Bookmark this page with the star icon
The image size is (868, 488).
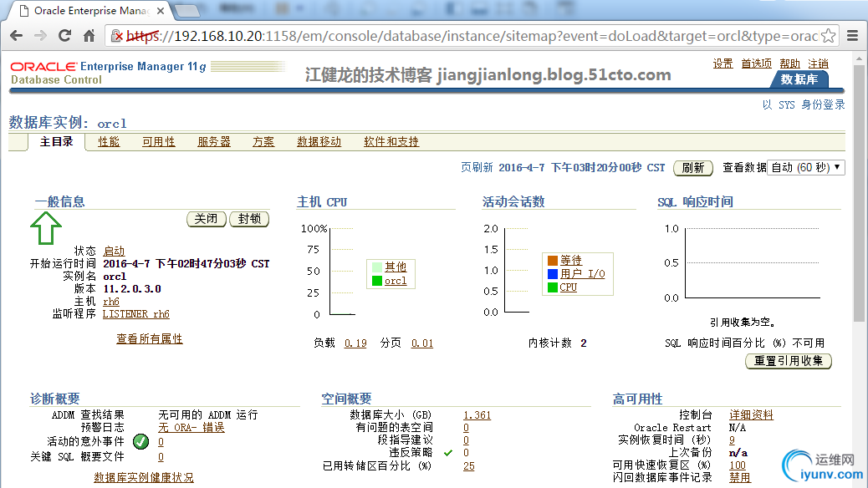pyautogui.click(x=828, y=36)
